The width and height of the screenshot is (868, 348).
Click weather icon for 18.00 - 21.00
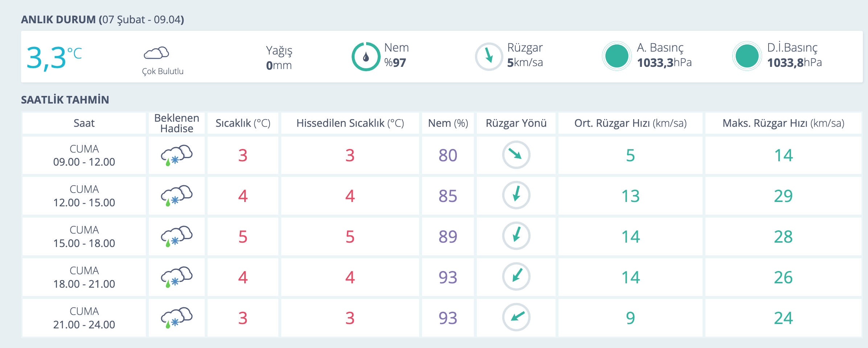click(176, 277)
